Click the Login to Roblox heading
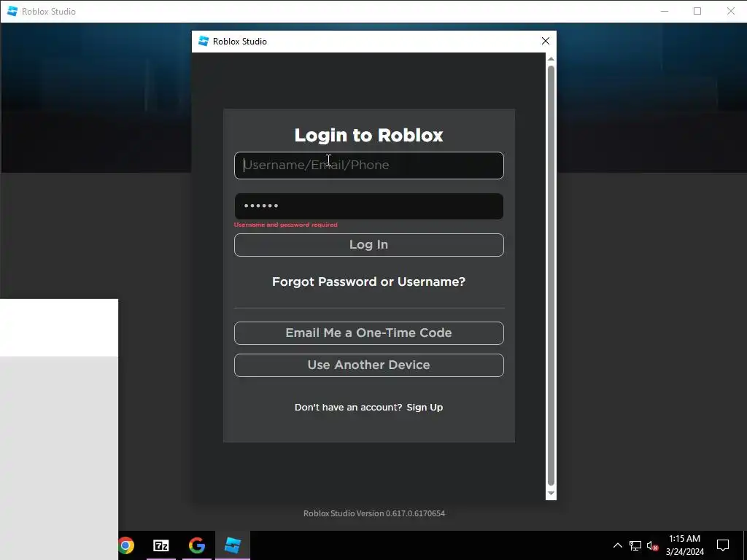747x560 pixels. click(368, 135)
